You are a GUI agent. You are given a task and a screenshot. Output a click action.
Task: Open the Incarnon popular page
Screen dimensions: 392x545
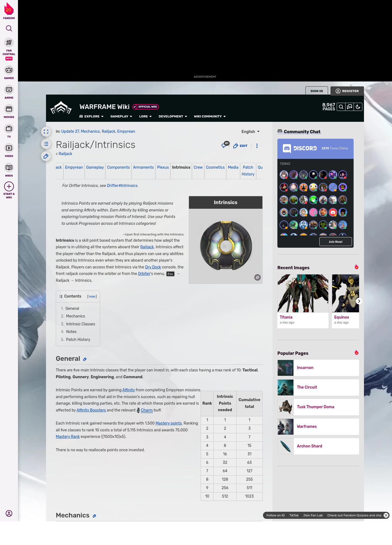[318, 368]
